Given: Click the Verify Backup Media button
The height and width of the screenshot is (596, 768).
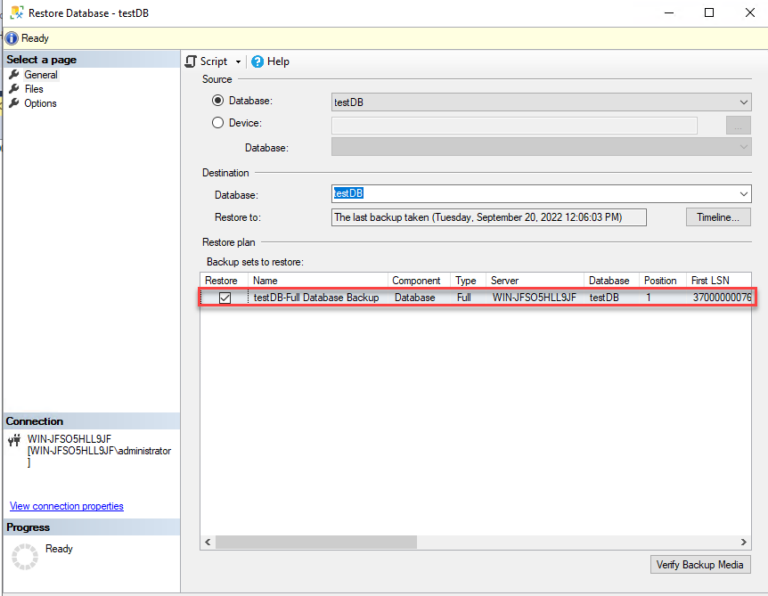Looking at the screenshot, I should point(700,564).
